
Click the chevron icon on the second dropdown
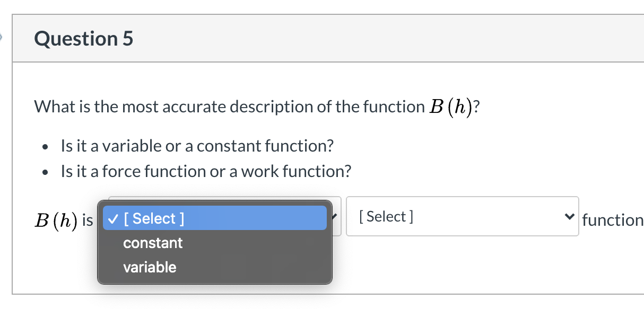(569, 216)
